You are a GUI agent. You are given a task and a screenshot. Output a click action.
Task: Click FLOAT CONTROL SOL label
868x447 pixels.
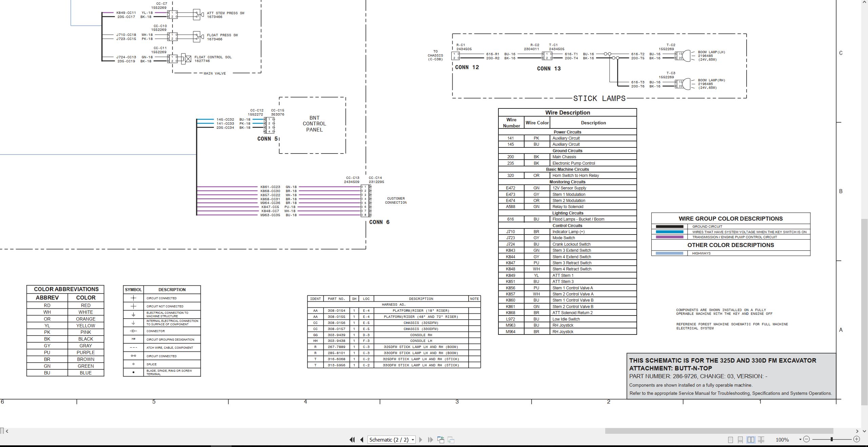(213, 57)
